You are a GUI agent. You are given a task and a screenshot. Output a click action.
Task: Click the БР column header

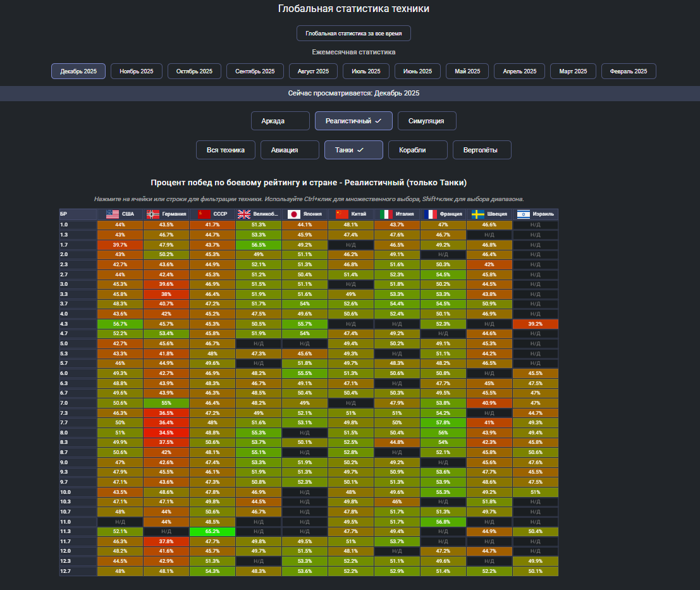click(78, 214)
